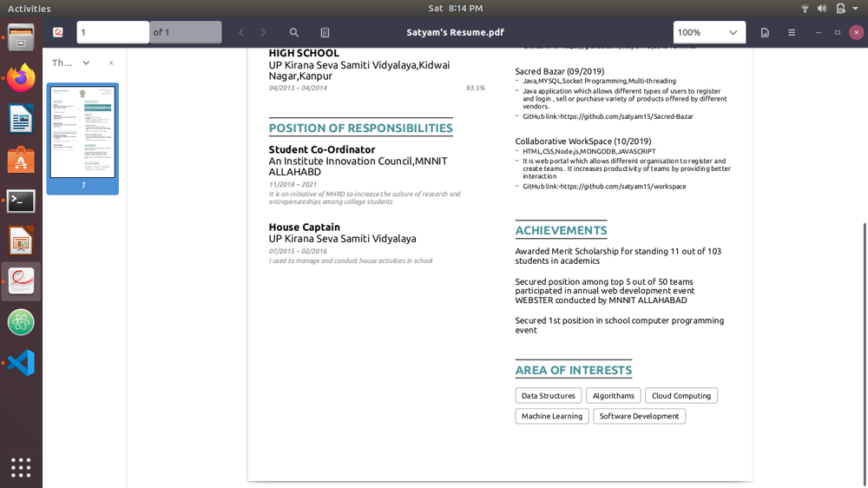Close the thumbnails sidebar with X
This screenshot has width=868, height=488.
click(x=111, y=63)
